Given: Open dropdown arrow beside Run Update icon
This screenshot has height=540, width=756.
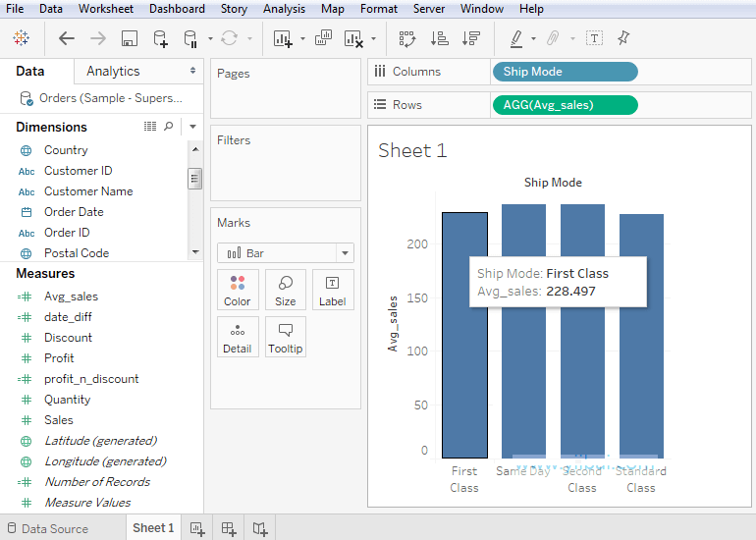Looking at the screenshot, I should (x=249, y=38).
